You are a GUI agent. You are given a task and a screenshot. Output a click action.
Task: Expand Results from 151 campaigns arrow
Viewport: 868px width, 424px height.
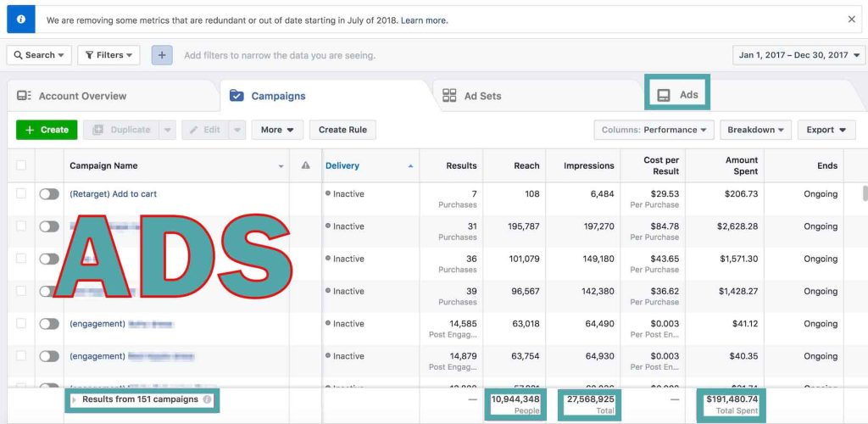(x=75, y=399)
